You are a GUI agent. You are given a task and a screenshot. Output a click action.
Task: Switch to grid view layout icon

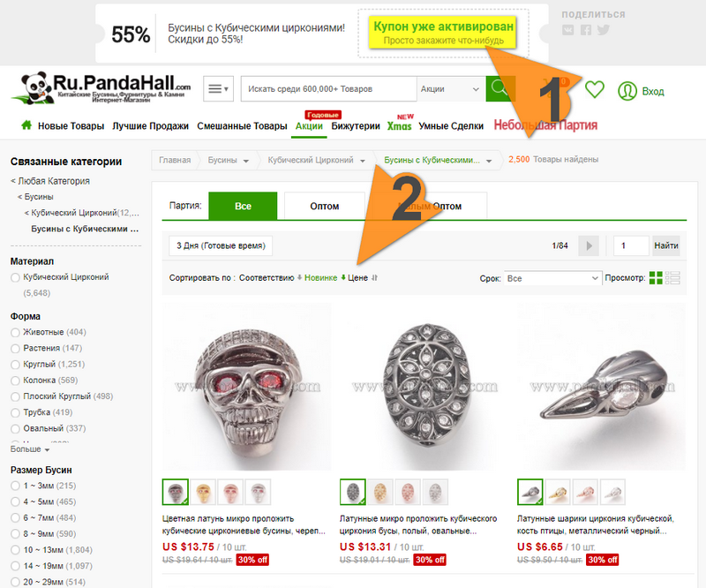(x=656, y=278)
